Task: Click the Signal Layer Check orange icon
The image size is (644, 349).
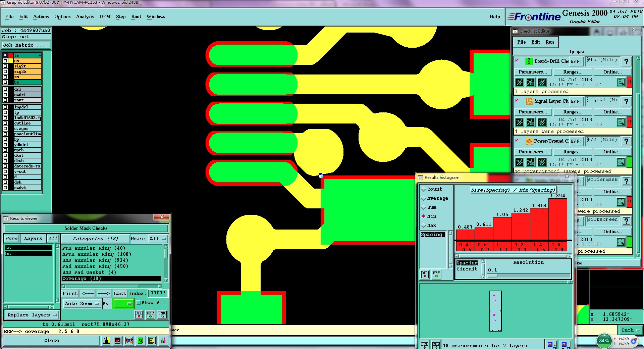Action: click(x=529, y=101)
